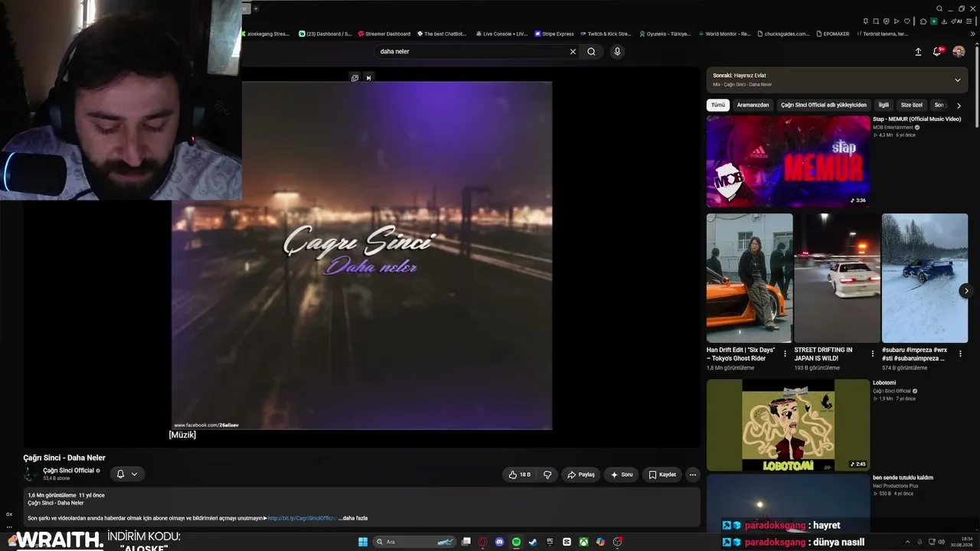The width and height of the screenshot is (980, 551).
Task: Open the 'Streamer Dashboard' bookmark
Action: [x=384, y=34]
